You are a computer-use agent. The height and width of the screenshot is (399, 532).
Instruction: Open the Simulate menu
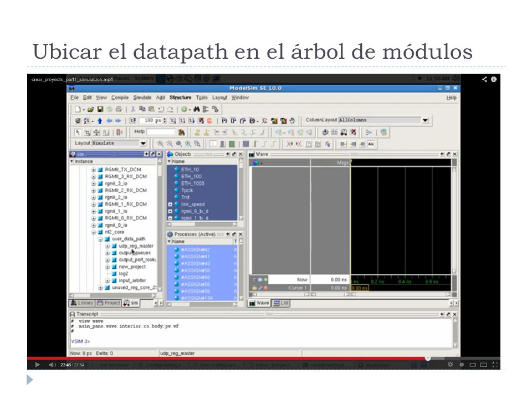(x=142, y=98)
